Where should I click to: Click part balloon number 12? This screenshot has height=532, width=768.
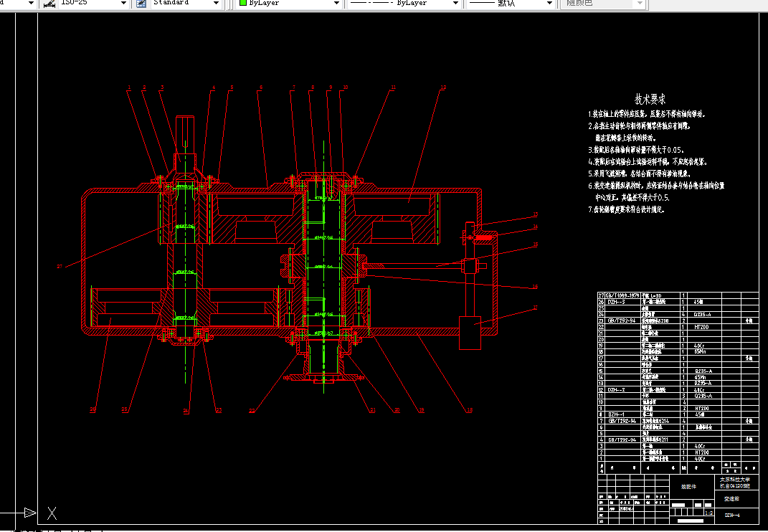(x=443, y=87)
